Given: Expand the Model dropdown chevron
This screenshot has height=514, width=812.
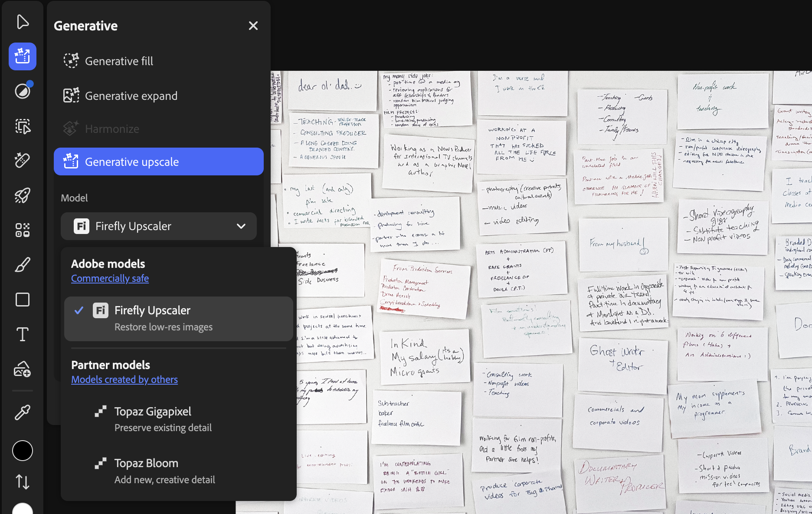Looking at the screenshot, I should [x=241, y=226].
